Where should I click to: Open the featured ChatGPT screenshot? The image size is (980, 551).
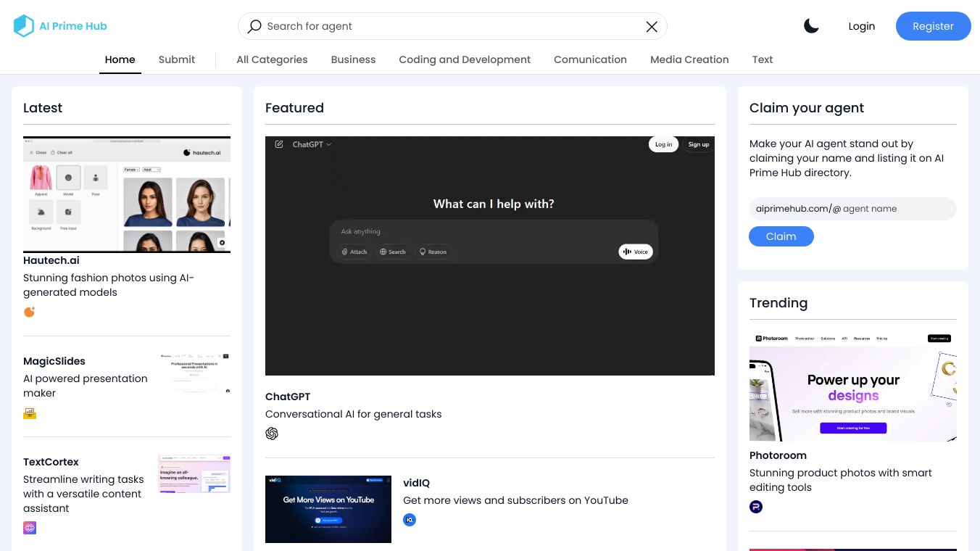[x=490, y=256]
